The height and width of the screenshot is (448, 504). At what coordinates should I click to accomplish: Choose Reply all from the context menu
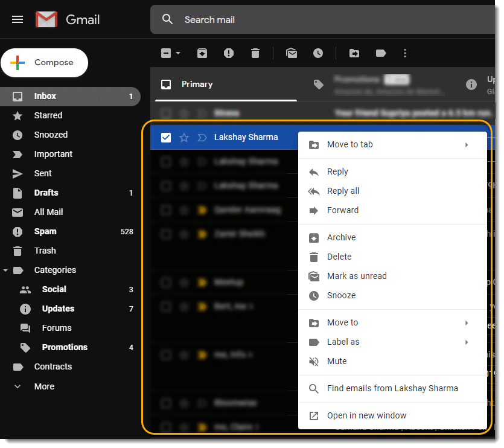tap(392, 191)
